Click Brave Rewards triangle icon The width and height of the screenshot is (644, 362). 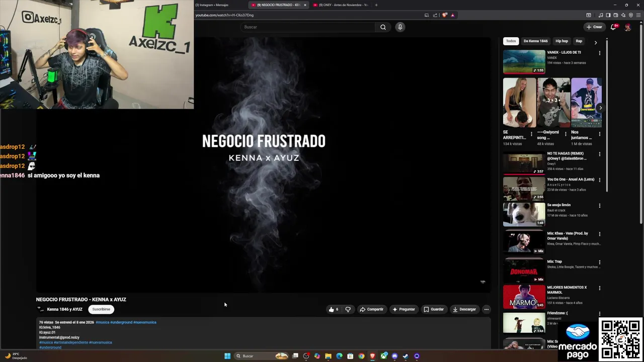[x=453, y=15]
